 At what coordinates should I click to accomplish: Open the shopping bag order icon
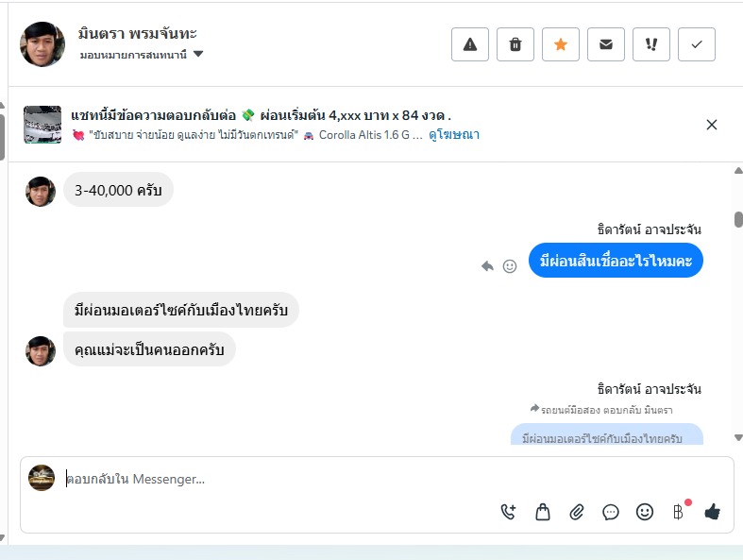click(543, 512)
